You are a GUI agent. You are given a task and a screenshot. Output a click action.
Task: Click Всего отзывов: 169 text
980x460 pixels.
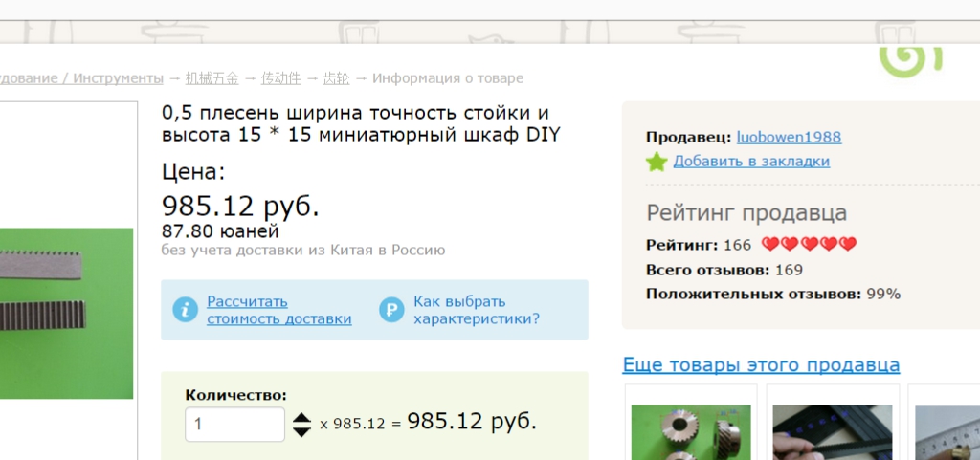pos(724,271)
